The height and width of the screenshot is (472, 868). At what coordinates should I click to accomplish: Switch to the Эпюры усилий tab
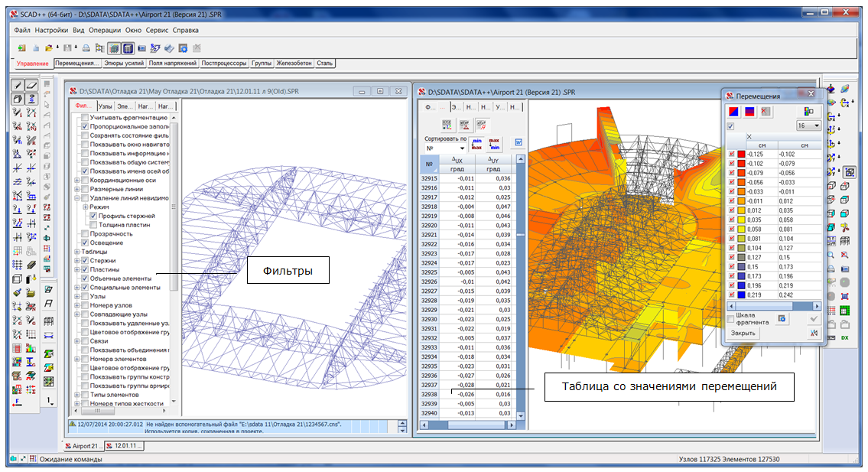pos(123,63)
